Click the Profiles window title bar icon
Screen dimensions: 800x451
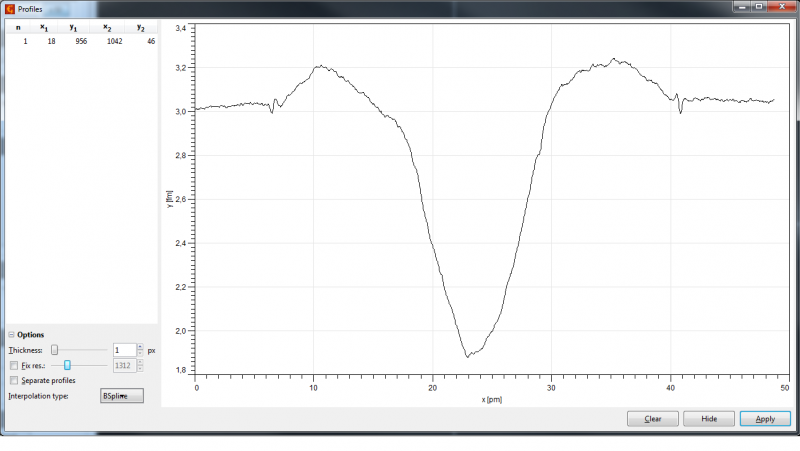click(x=10, y=8)
